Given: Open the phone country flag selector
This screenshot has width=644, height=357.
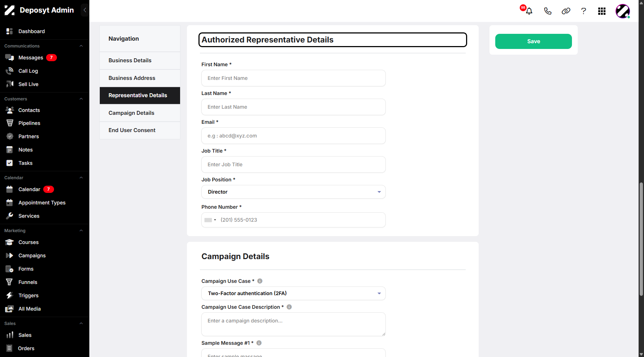Looking at the screenshot, I should pyautogui.click(x=210, y=220).
